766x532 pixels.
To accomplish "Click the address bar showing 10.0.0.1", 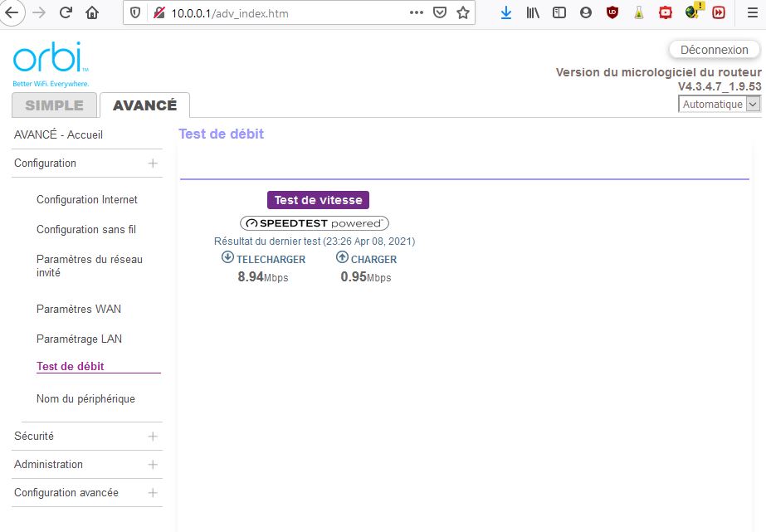I will (x=274, y=13).
